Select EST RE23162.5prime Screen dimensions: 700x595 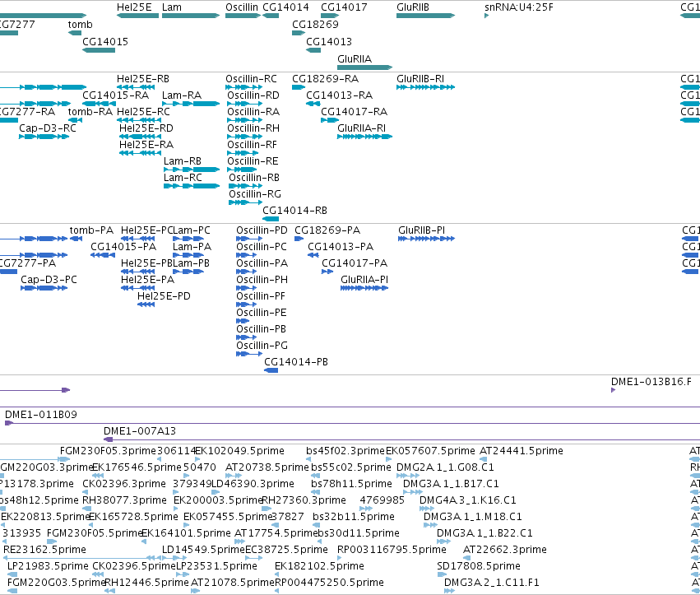(x=81, y=558)
